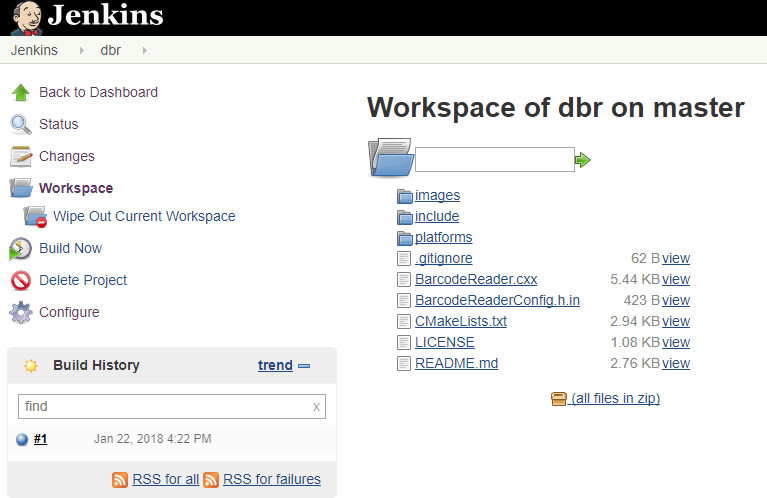Open Status via the magnifier icon
The image size is (767, 498).
point(21,125)
